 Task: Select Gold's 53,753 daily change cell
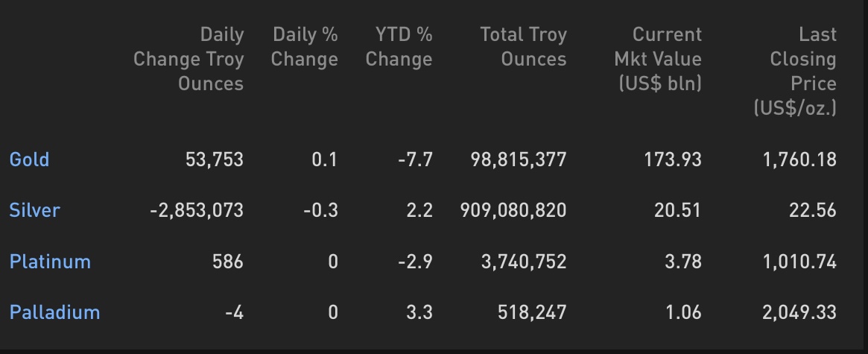[x=215, y=159]
